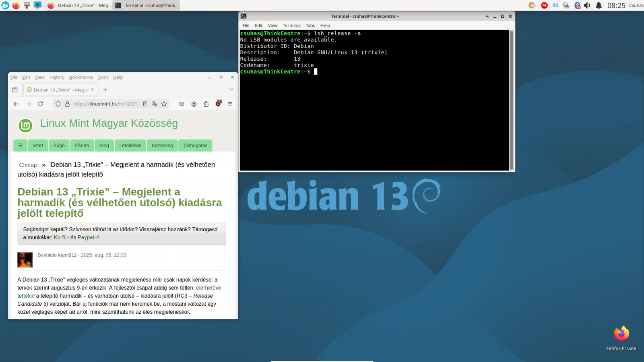Go back in Firefox history

[x=16, y=104]
